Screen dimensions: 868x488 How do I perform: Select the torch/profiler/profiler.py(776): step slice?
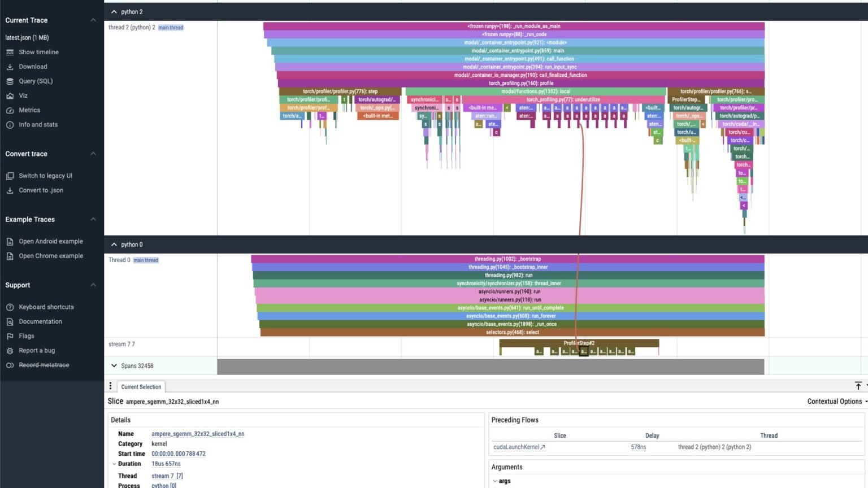click(x=340, y=91)
